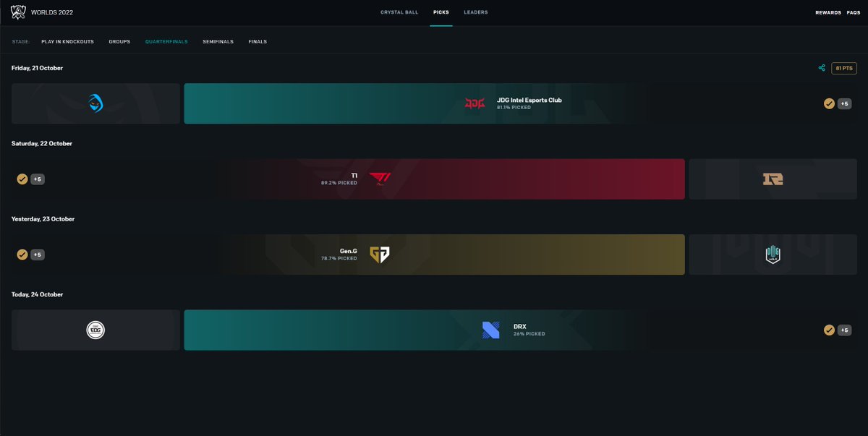Viewport: 868px width, 436px height.
Task: Click the Gen.G team name
Action: pyautogui.click(x=349, y=251)
